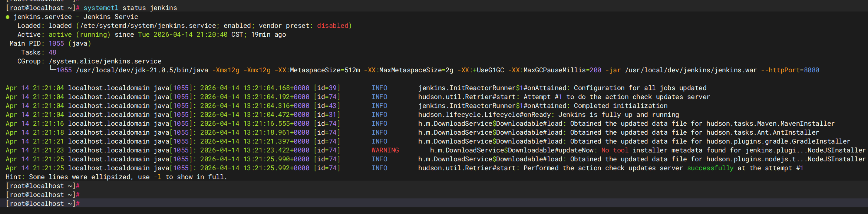Click the '[id=43]' log entry tag
Viewport: 868px width, 214px height.
pyautogui.click(x=327, y=106)
